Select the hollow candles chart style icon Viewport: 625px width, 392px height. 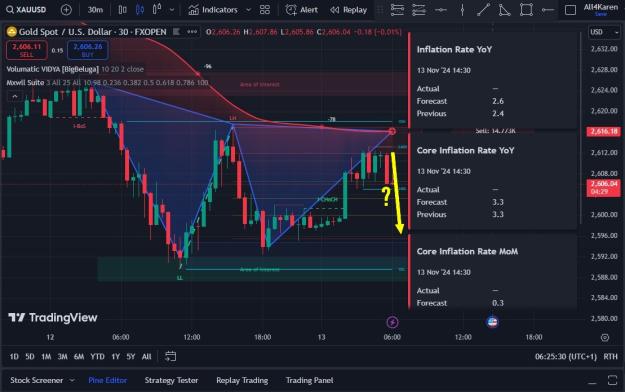pos(157,9)
